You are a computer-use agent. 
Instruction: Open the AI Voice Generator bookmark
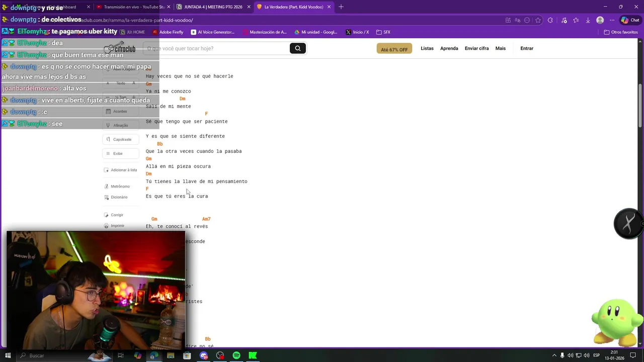click(213, 32)
